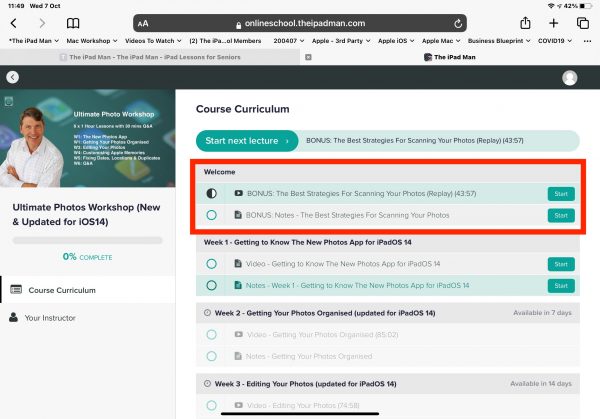The image size is (600, 419).
Task: Open the Safari share sheet icon
Action: point(525,23)
